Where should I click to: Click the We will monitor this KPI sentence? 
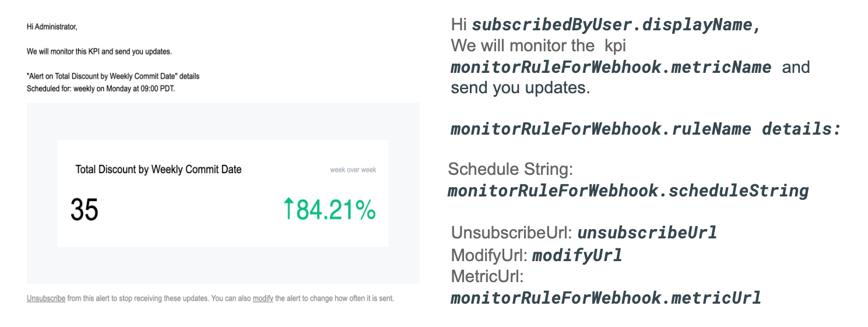click(99, 51)
